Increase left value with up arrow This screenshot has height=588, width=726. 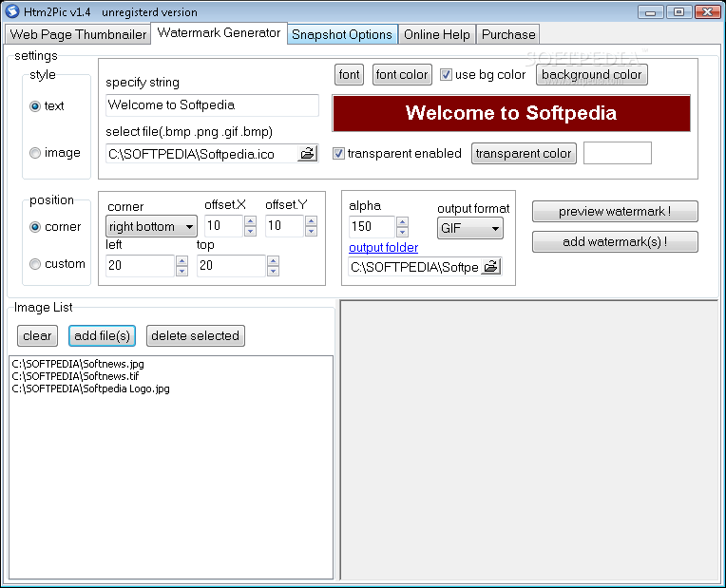pyautogui.click(x=181, y=260)
